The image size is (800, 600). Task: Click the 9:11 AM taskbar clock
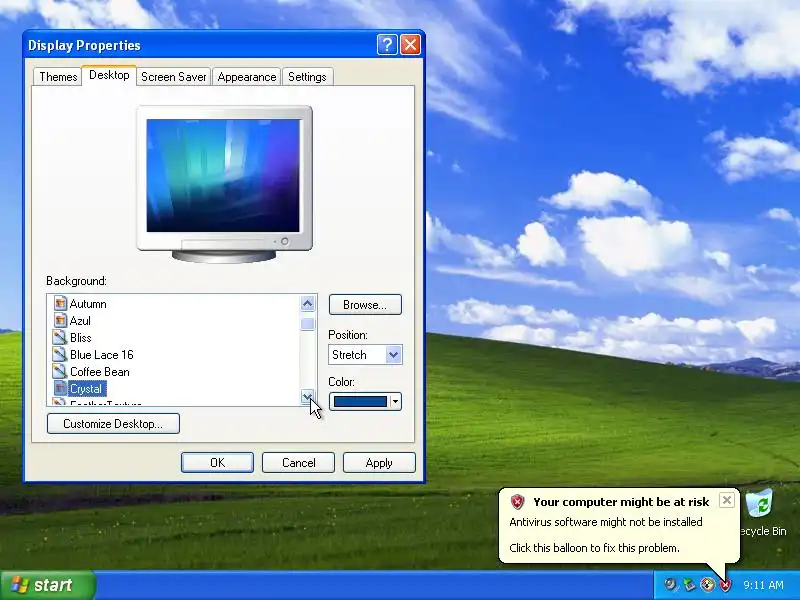pos(763,585)
